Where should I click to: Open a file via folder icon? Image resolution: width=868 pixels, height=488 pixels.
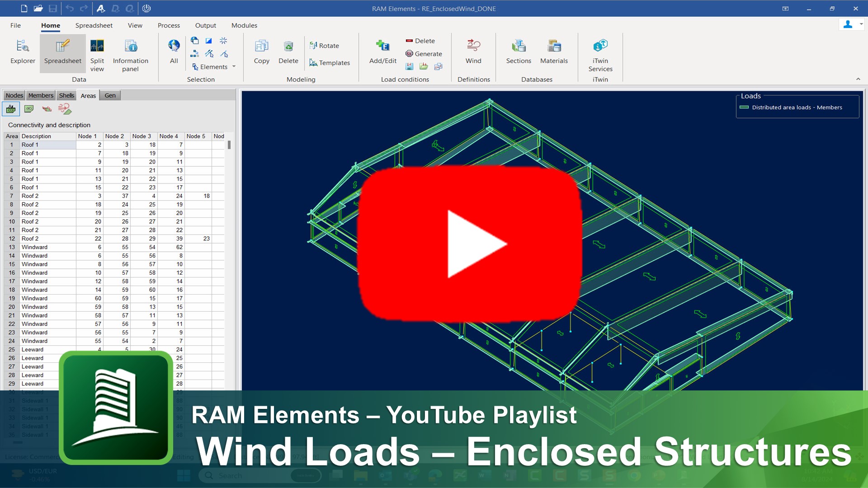pos(38,8)
